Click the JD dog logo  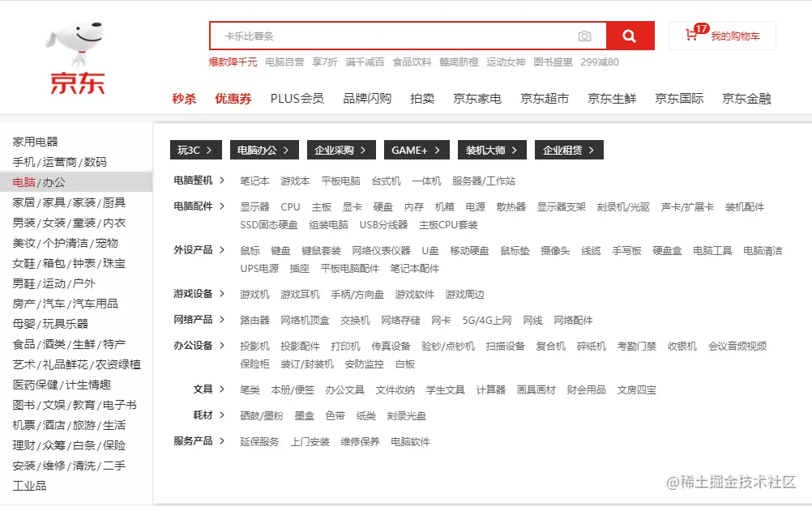click(x=78, y=58)
